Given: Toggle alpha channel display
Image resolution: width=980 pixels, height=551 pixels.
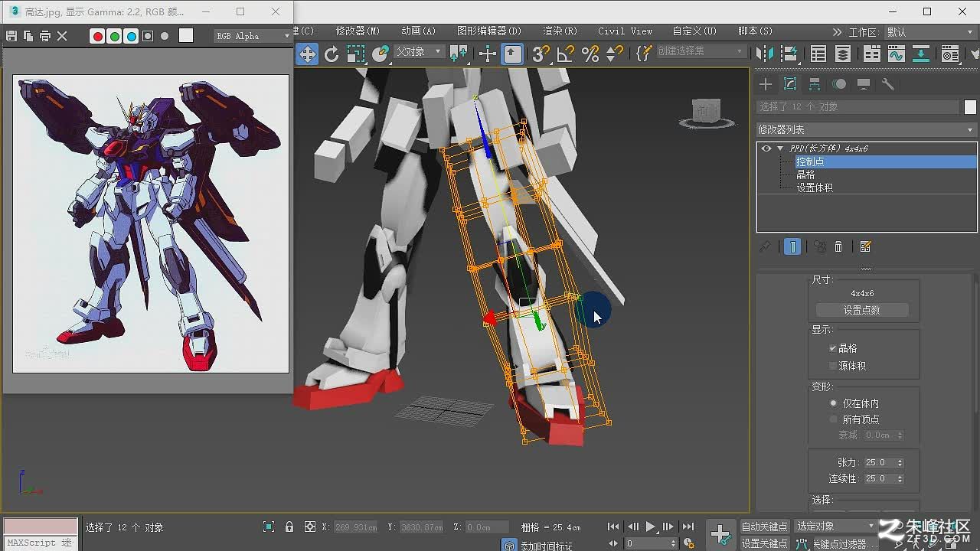Looking at the screenshot, I should click(148, 36).
